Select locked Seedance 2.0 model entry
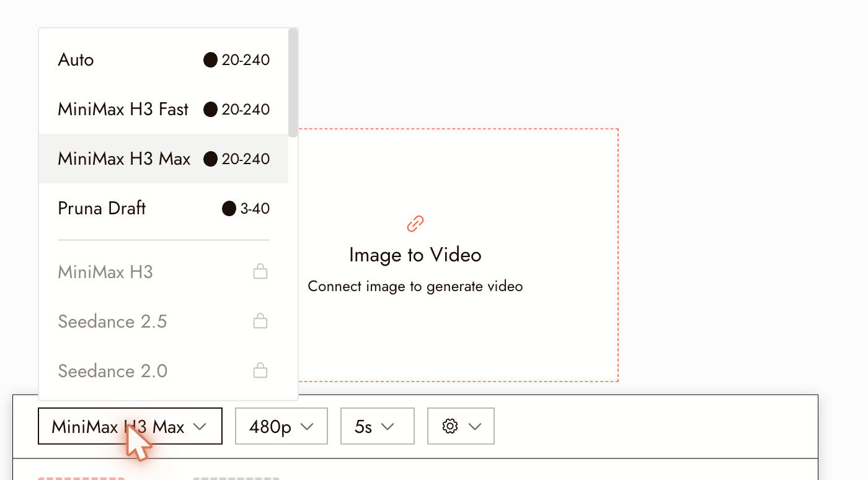 click(x=164, y=370)
